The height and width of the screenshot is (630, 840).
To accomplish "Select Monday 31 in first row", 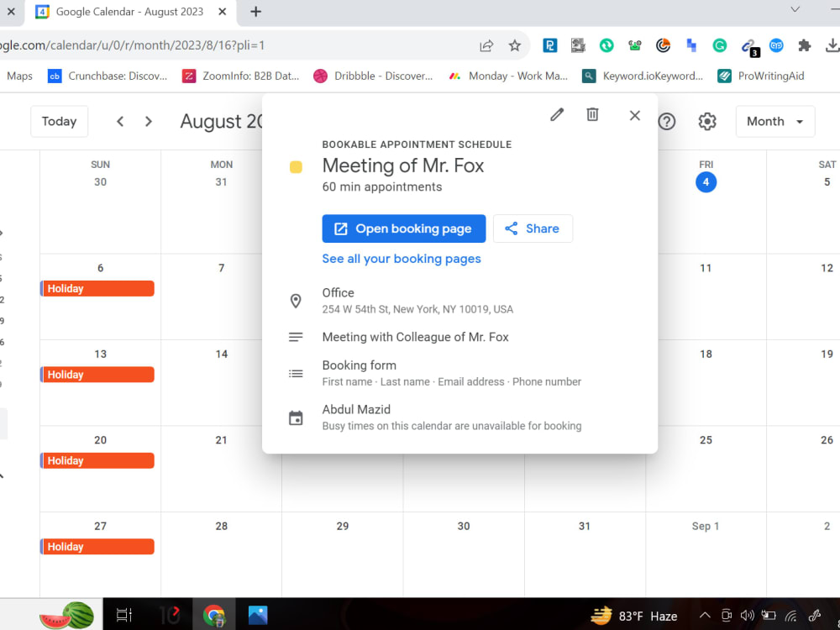I will point(221,182).
